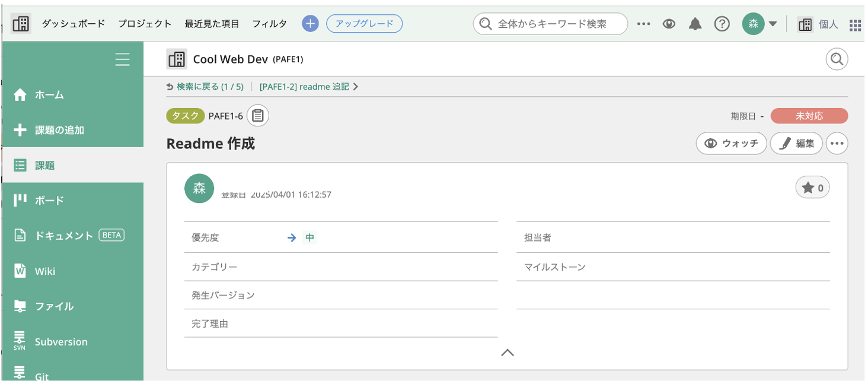Click the blue plus add button
This screenshot has height=387, width=868.
click(x=310, y=24)
